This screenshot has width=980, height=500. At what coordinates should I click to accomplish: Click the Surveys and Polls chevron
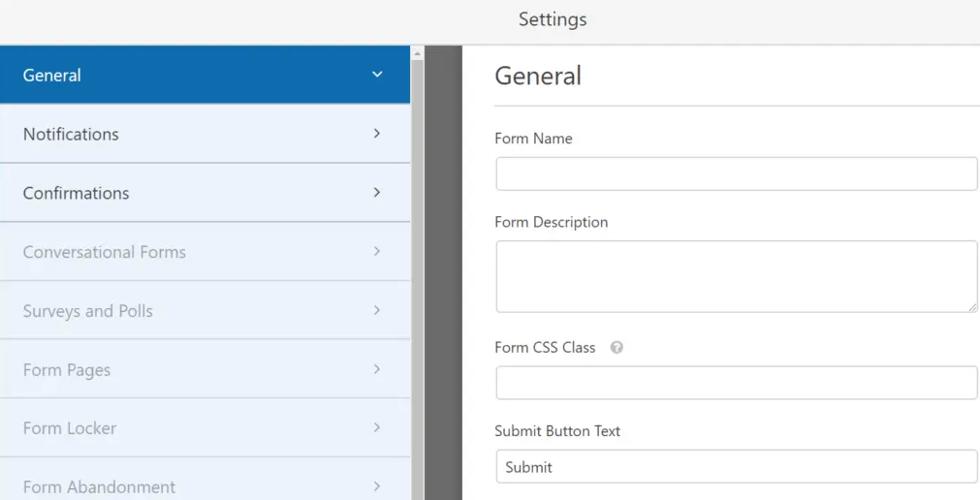[x=377, y=311]
